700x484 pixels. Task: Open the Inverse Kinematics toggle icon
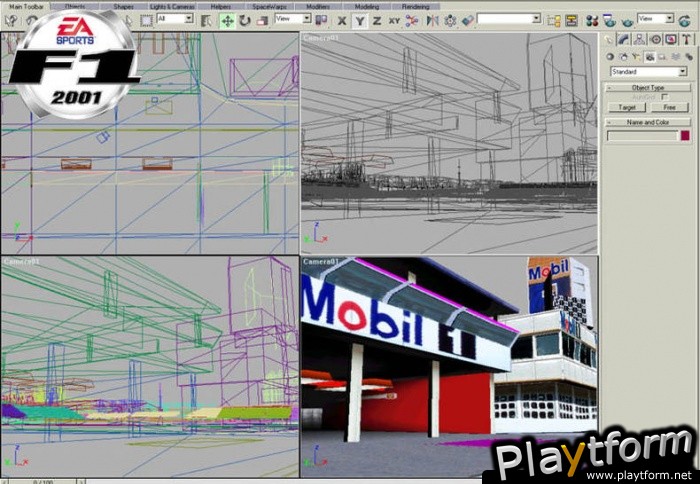point(412,21)
